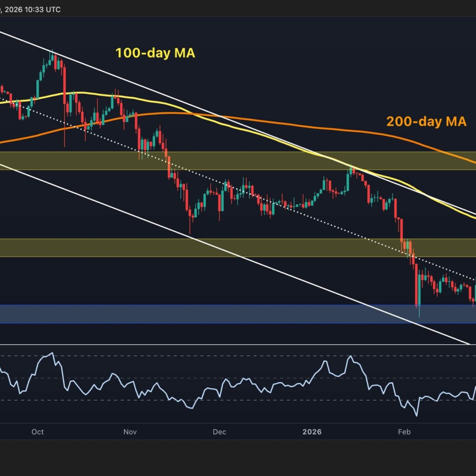
Task: Click the 100-day MA label
Action: 155,53
